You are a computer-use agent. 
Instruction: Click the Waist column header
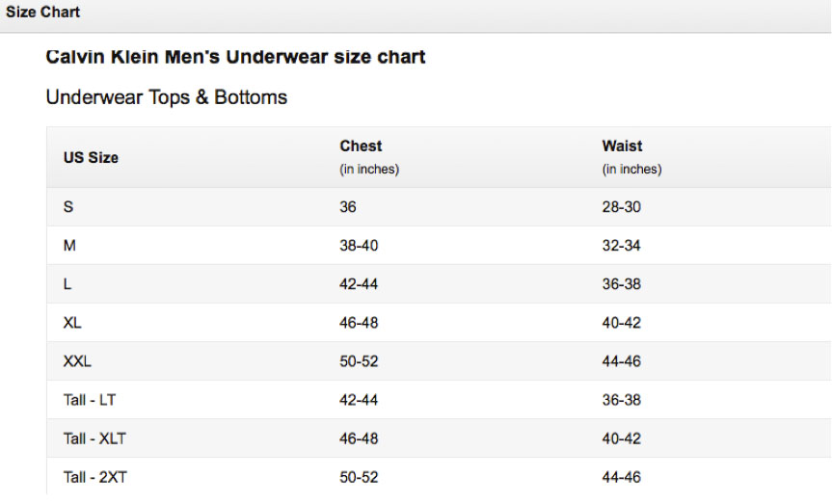coord(622,146)
